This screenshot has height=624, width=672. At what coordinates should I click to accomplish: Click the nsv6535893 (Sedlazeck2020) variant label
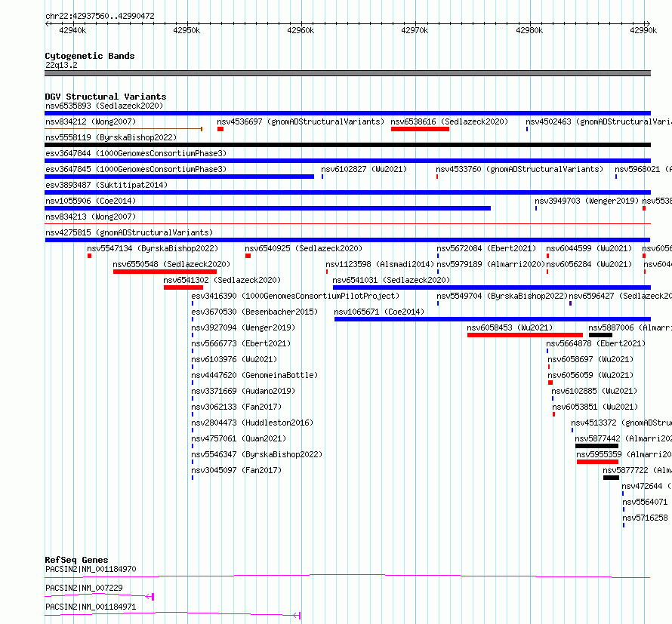(x=104, y=106)
